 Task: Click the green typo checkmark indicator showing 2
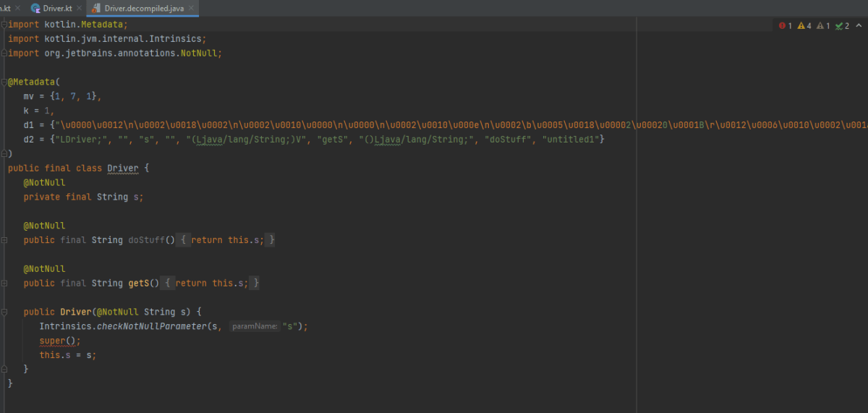842,25
